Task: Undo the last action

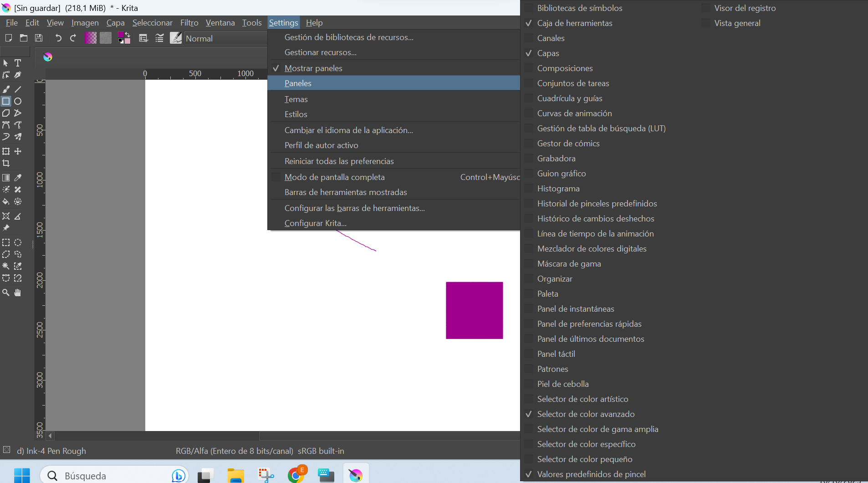Action: (58, 38)
